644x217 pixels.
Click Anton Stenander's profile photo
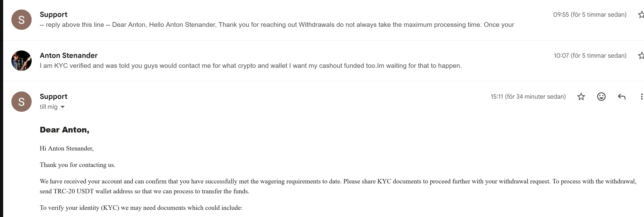22,61
